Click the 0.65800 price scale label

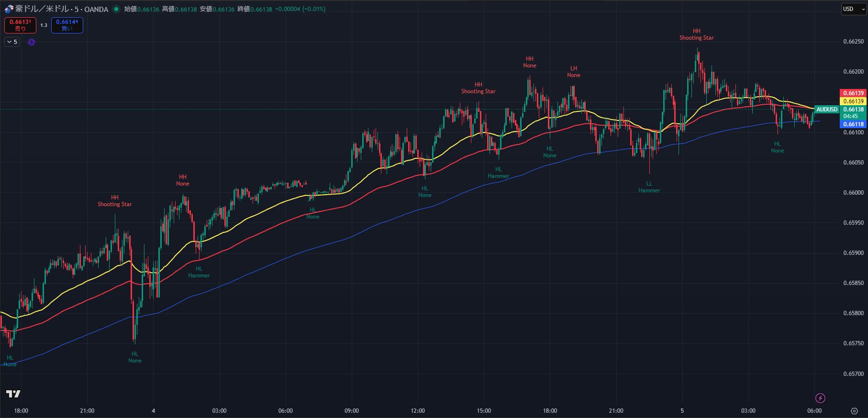[853, 313]
